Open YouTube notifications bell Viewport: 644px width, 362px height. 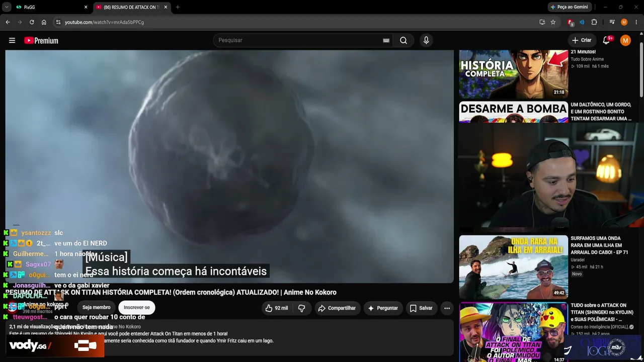(x=606, y=40)
